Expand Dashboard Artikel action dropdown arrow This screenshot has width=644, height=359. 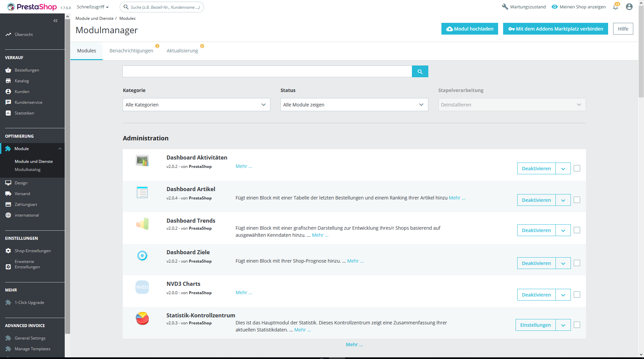(563, 200)
